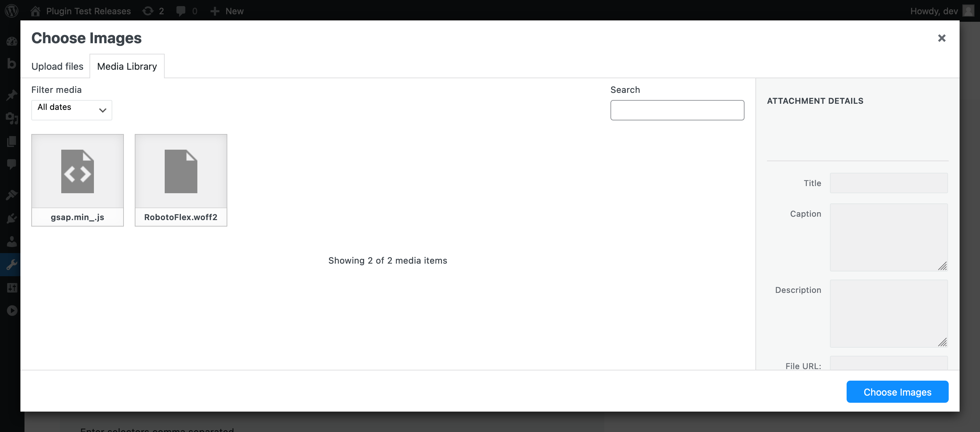Image resolution: width=980 pixels, height=432 pixels.
Task: Click the RobotoFlex.woff2 filename label
Action: pyautogui.click(x=181, y=217)
